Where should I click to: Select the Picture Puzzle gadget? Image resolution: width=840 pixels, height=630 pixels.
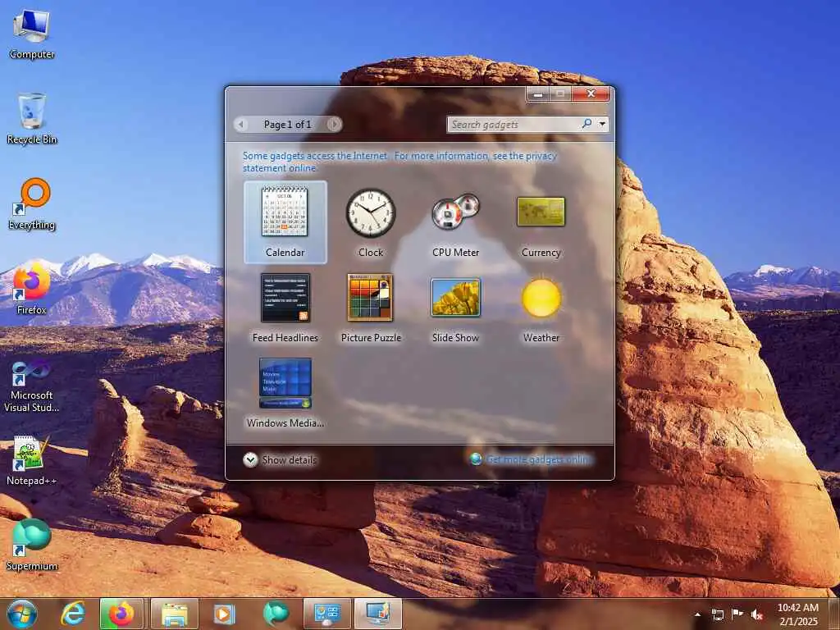tap(371, 308)
